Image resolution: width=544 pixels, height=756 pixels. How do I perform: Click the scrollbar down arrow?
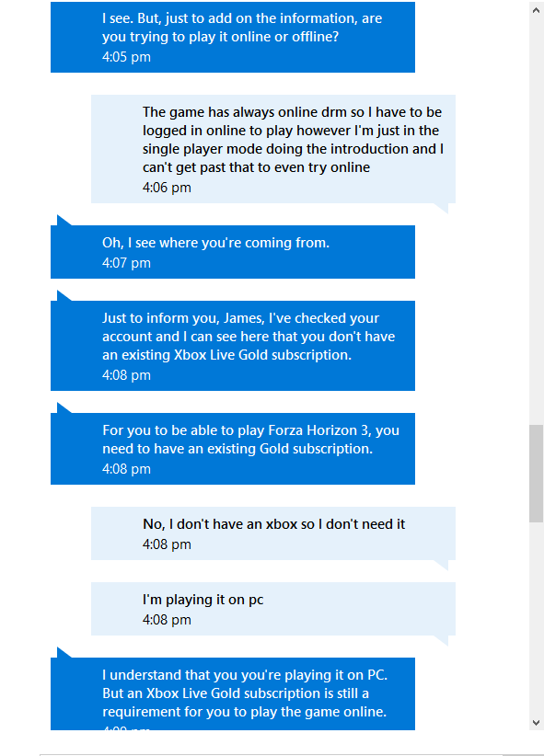point(536,722)
